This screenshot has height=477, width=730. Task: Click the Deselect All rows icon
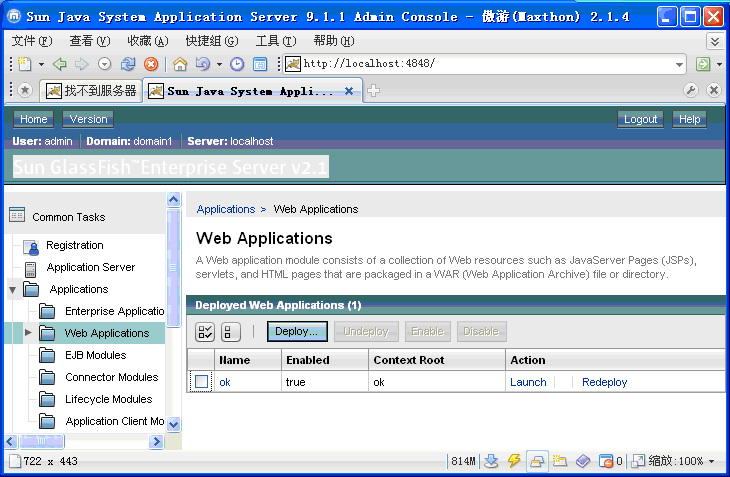click(230, 332)
